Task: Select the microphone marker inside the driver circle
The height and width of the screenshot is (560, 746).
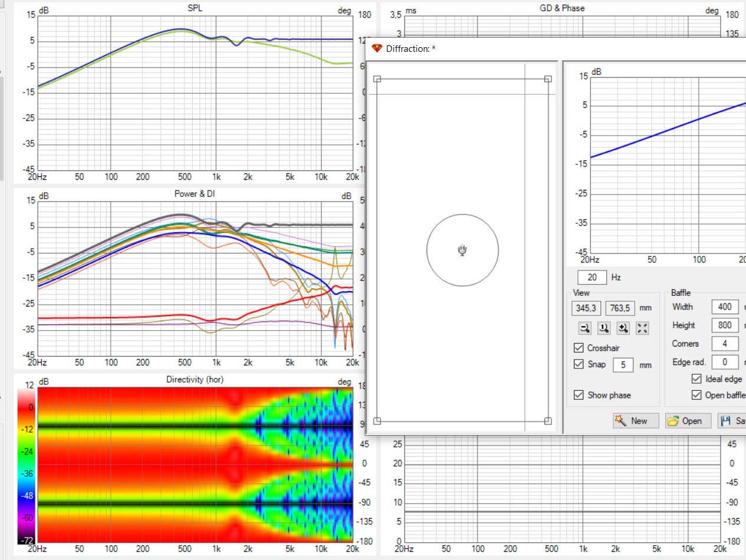Action: (463, 251)
